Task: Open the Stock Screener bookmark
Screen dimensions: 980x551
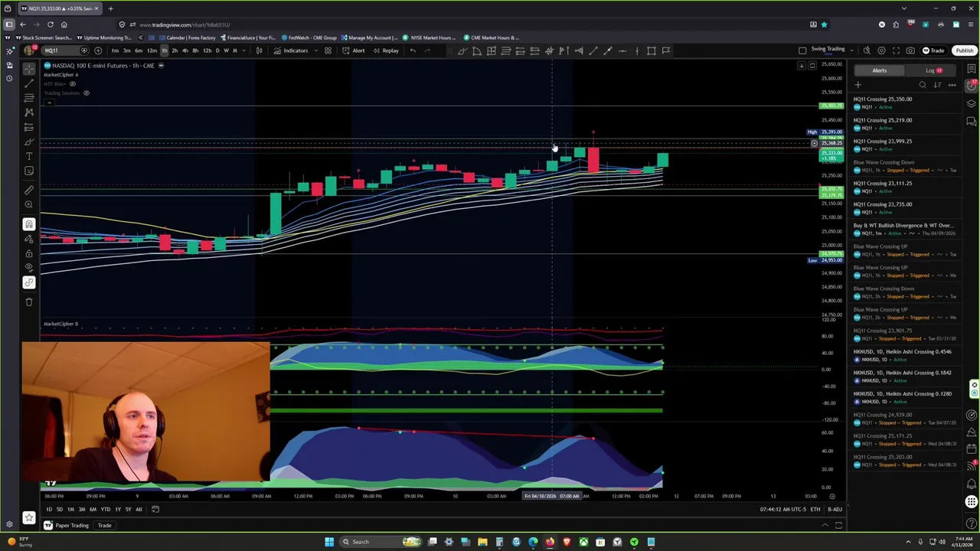Action: tap(45, 37)
